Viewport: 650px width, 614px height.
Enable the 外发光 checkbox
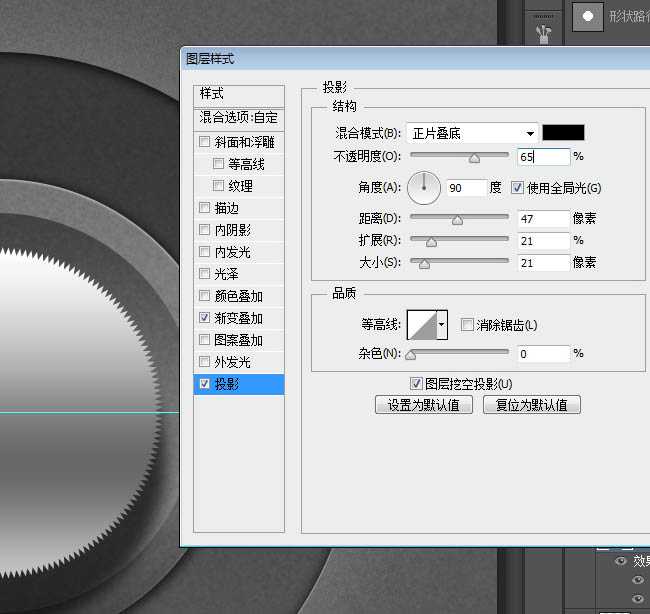(204, 362)
